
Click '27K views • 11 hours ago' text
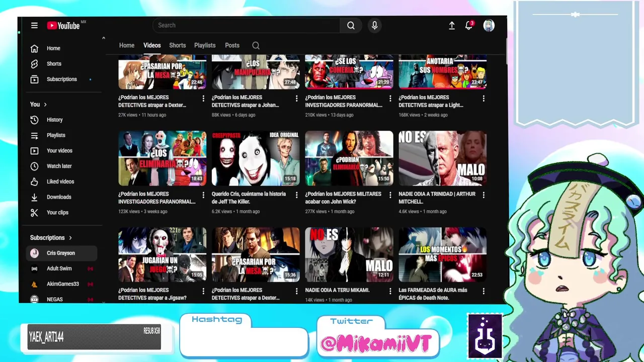click(x=142, y=115)
